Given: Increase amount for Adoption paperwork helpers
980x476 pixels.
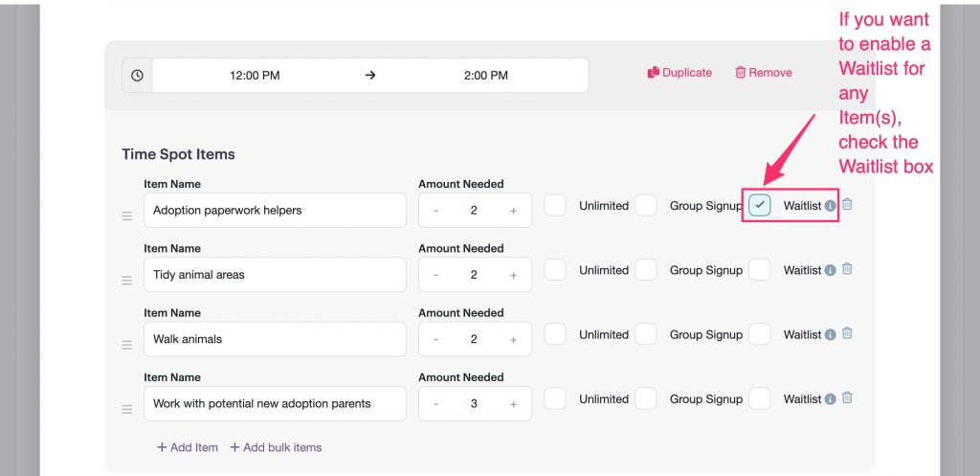Looking at the screenshot, I should pyautogui.click(x=513, y=211).
